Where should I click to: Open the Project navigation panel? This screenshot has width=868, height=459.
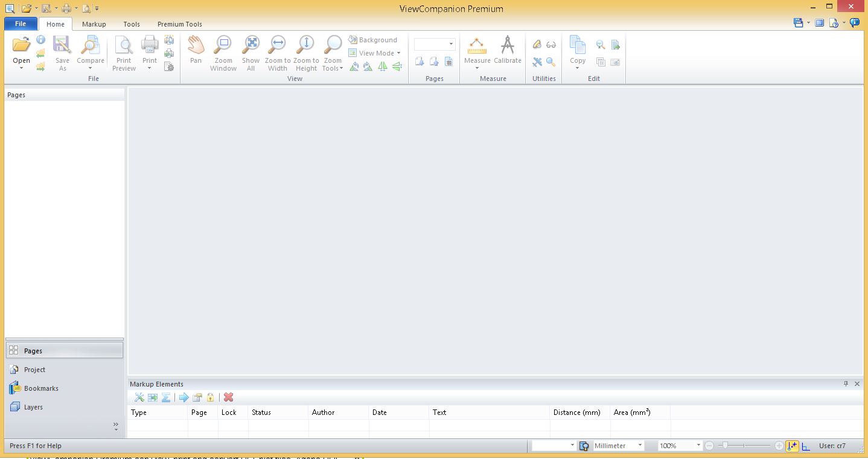(64, 369)
